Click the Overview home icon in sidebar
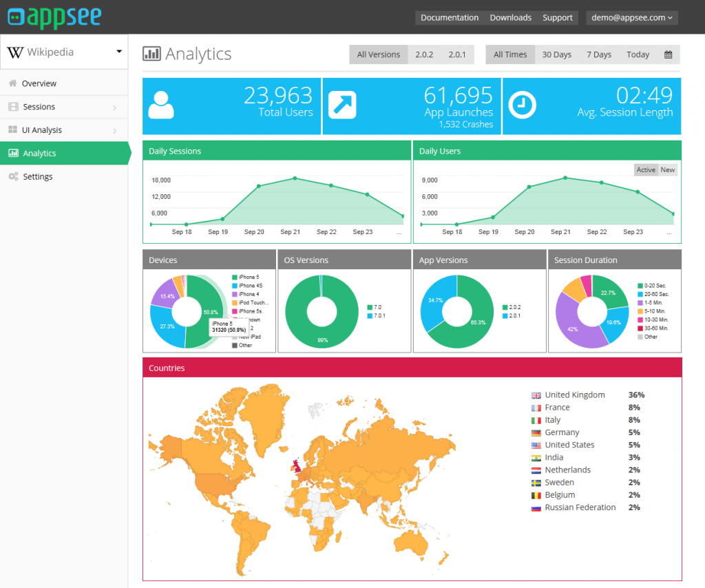This screenshot has width=705, height=588. coord(12,83)
